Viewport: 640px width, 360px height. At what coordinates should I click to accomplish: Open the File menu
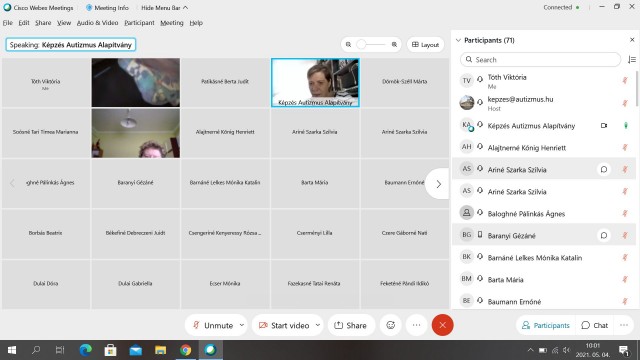coord(8,23)
